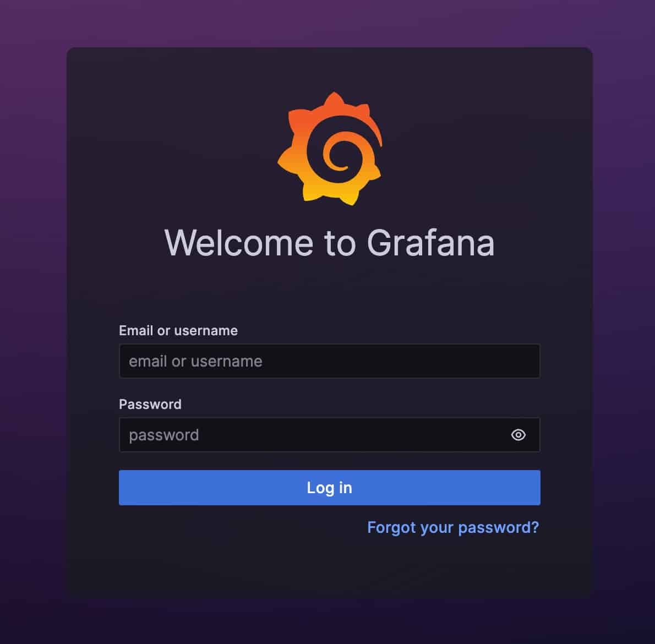Screen dimensions: 655x644
Task: Click the blue Log in button
Action: [330, 487]
